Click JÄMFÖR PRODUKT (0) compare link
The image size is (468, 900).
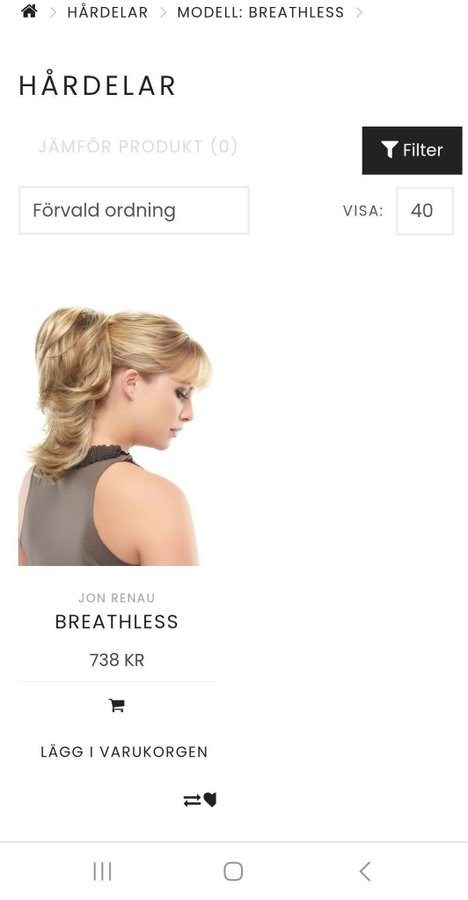[138, 146]
